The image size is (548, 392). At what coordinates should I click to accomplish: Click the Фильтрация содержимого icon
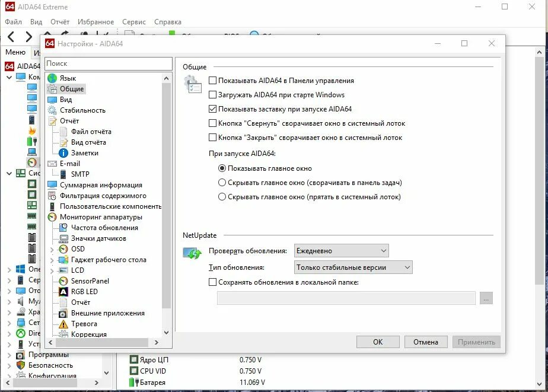52,196
